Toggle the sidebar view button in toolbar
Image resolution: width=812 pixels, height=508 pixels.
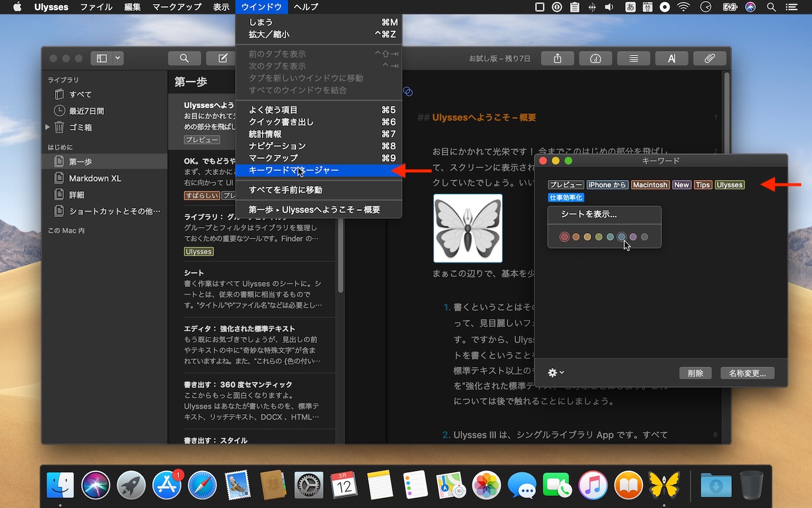(x=101, y=59)
